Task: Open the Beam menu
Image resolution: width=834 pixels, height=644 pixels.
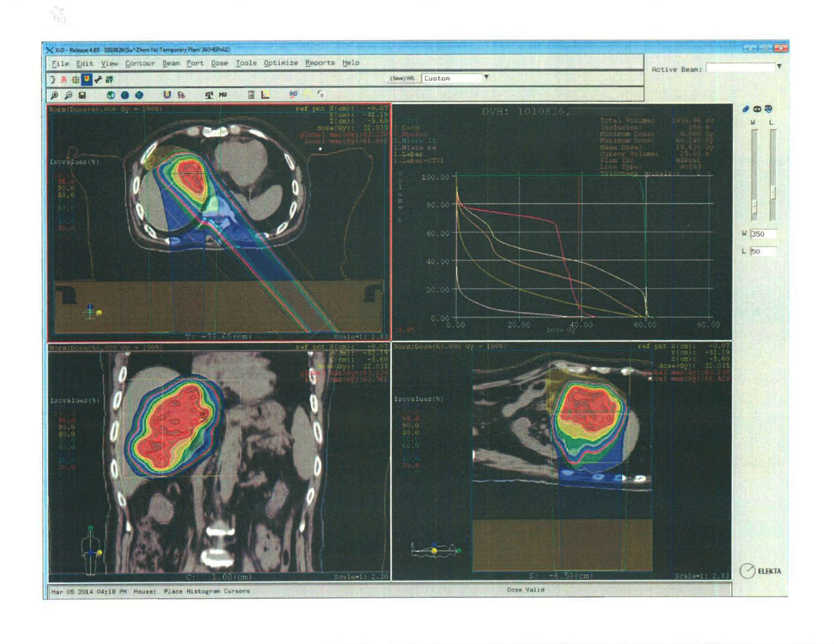Action: point(171,64)
